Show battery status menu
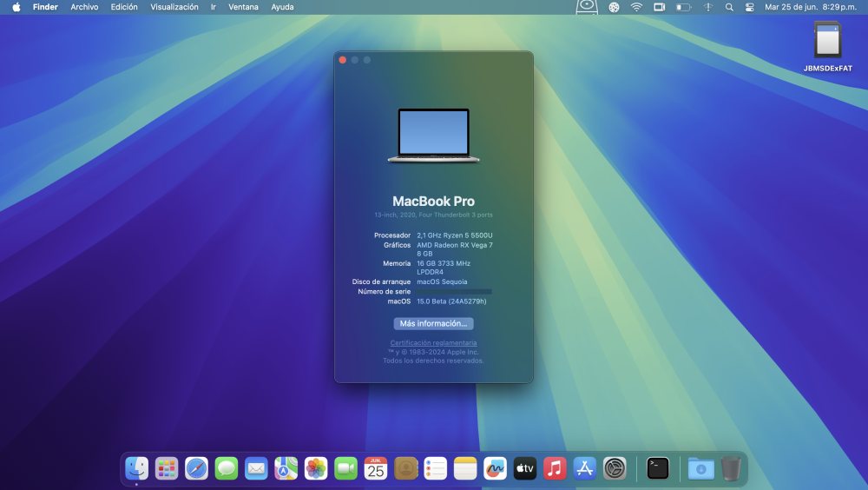 click(x=684, y=7)
